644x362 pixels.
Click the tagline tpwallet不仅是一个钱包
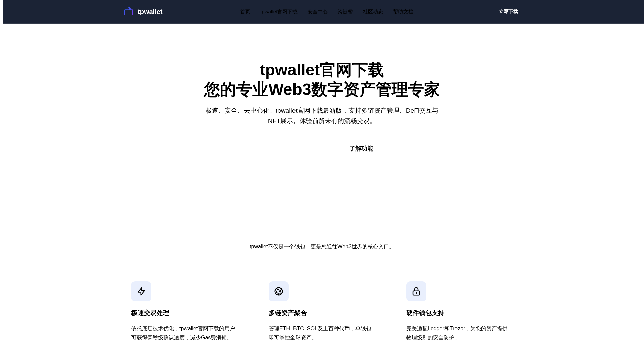(x=322, y=247)
